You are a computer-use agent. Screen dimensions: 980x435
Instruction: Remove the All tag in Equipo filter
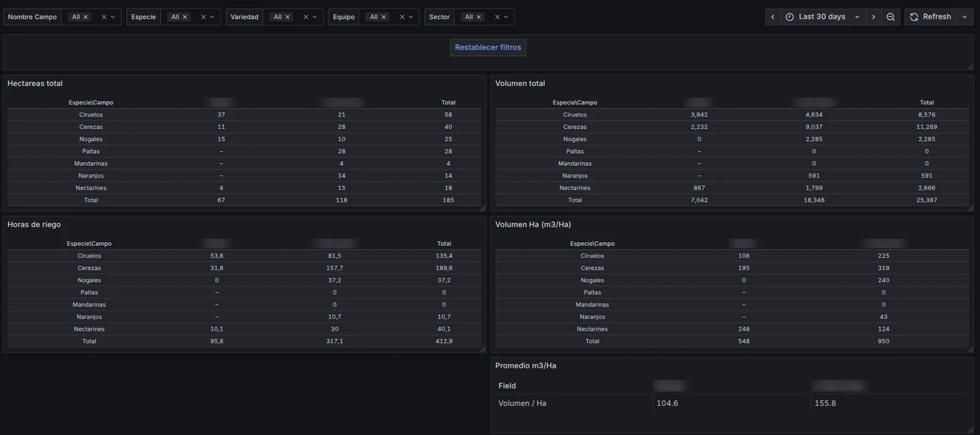tap(384, 17)
